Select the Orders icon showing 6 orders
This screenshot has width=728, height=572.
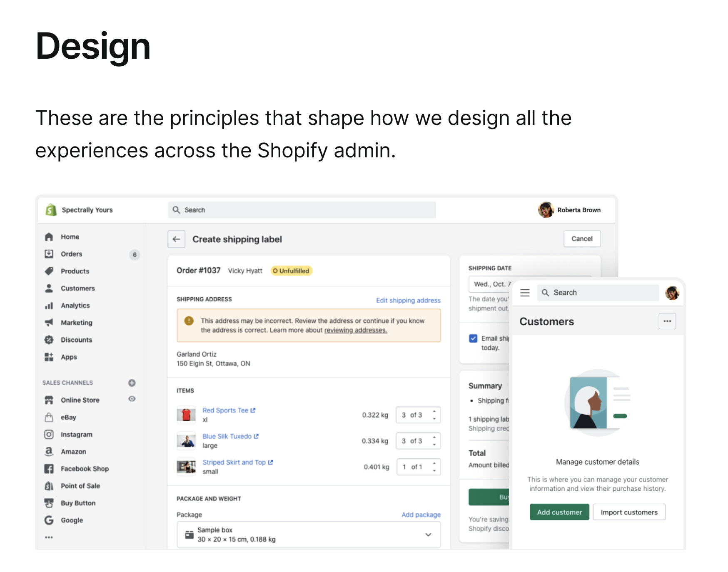click(x=49, y=254)
